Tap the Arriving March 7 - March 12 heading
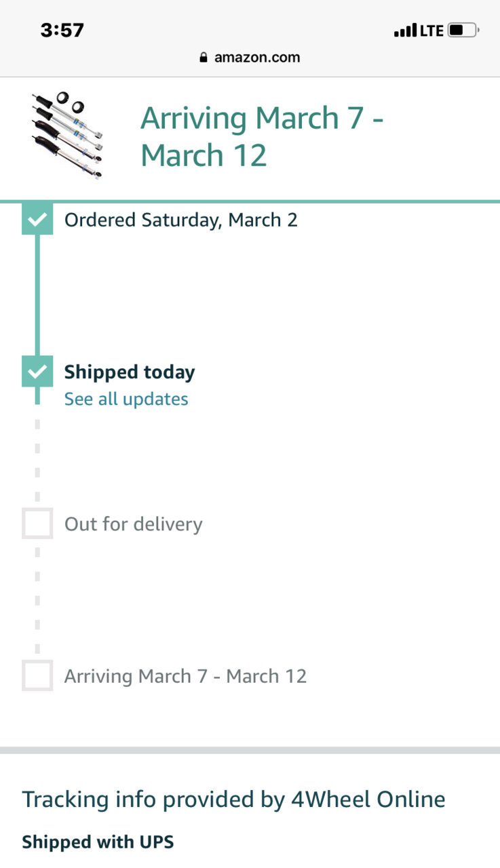The height and width of the screenshot is (868, 500). coord(262,136)
